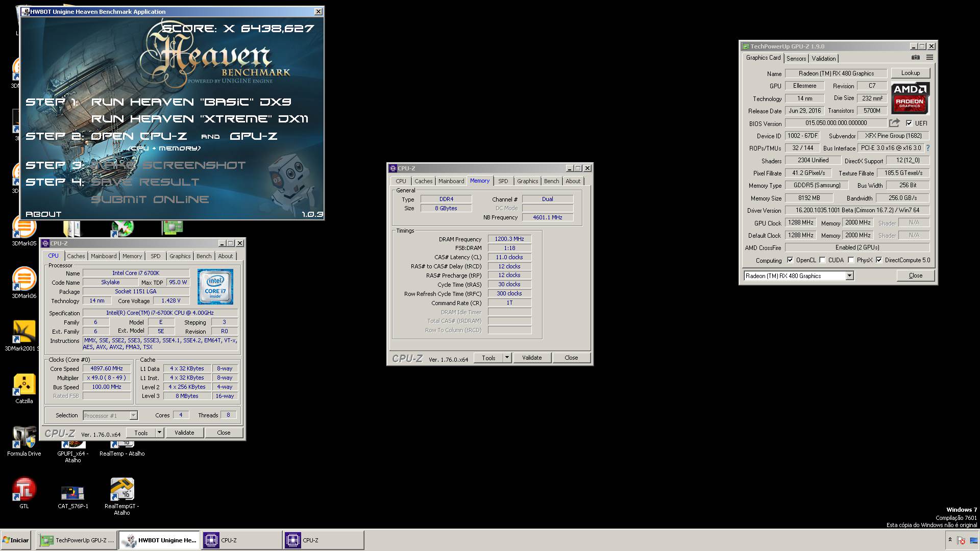Viewport: 980px width, 551px height.
Task: Click the Iniciar start button
Action: click(16, 540)
